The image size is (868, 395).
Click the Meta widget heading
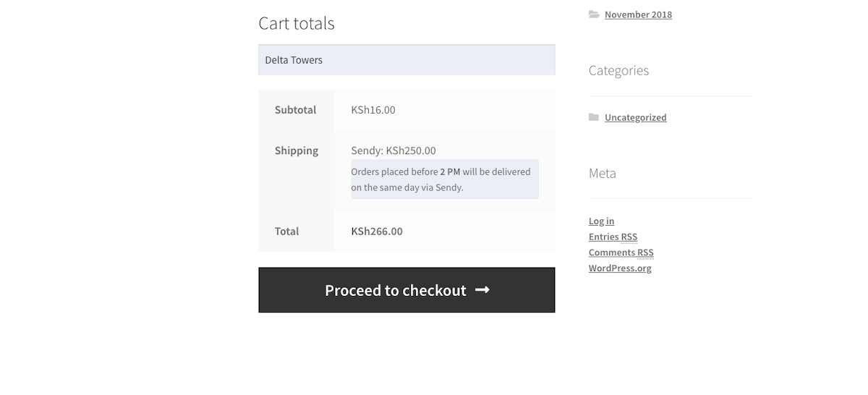(603, 173)
